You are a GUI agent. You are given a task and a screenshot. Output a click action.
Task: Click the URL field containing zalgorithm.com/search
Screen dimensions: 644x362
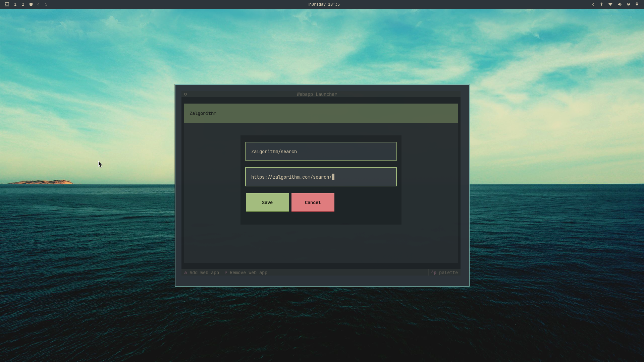click(321, 177)
